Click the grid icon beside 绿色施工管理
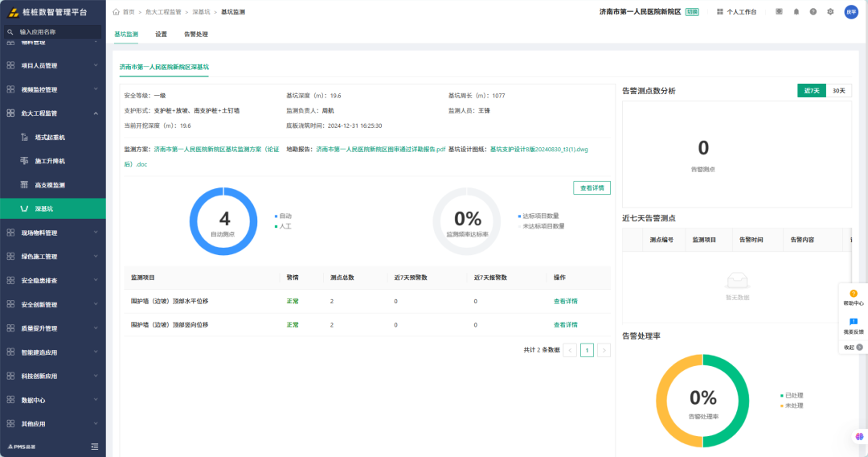The height and width of the screenshot is (457, 868). (x=10, y=257)
